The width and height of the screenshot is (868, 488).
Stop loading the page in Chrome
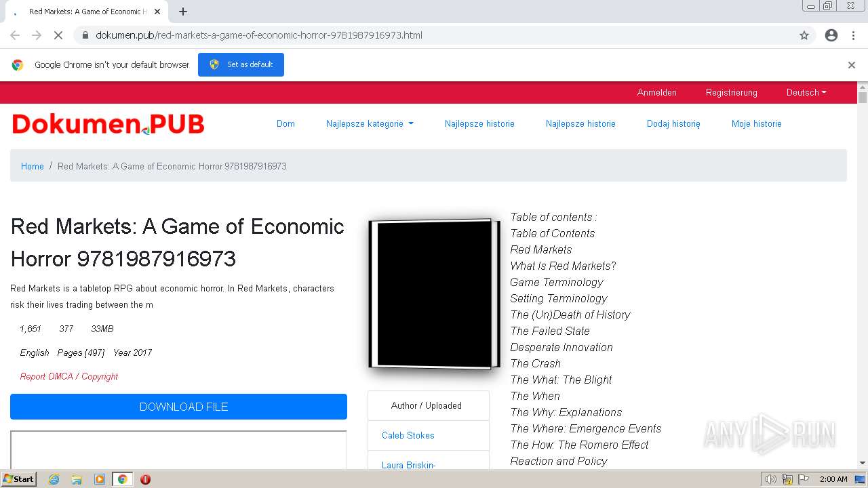(x=58, y=35)
